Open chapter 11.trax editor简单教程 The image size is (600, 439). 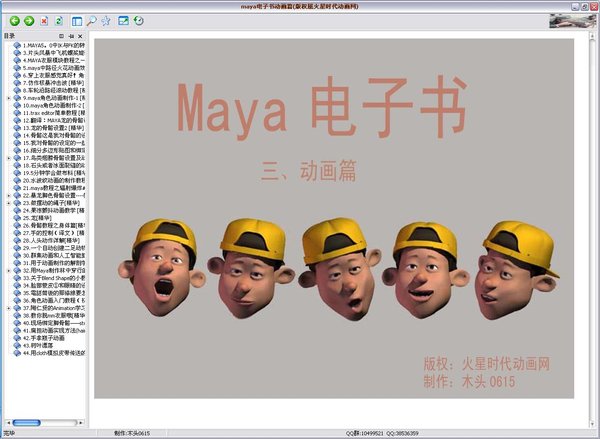pos(54,113)
